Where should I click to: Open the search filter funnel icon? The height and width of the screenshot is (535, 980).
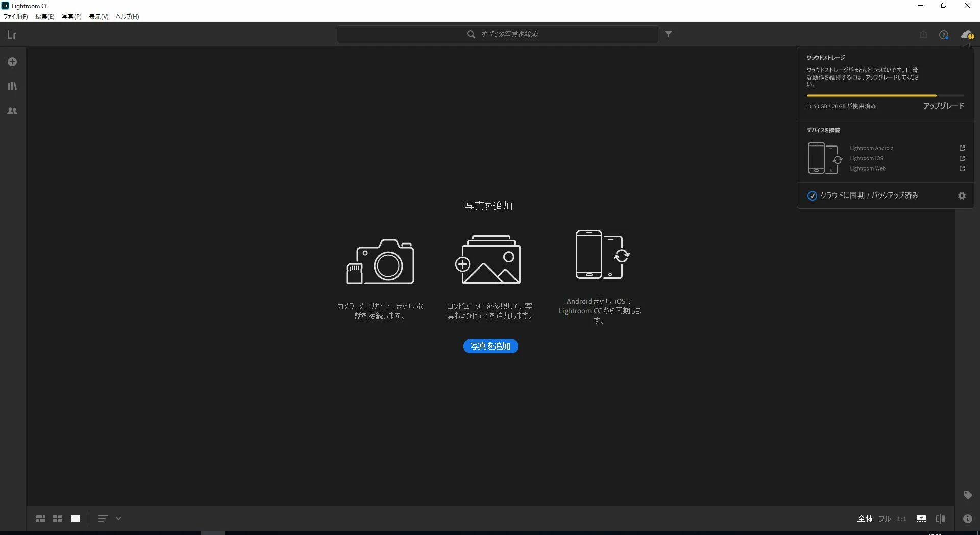point(668,34)
